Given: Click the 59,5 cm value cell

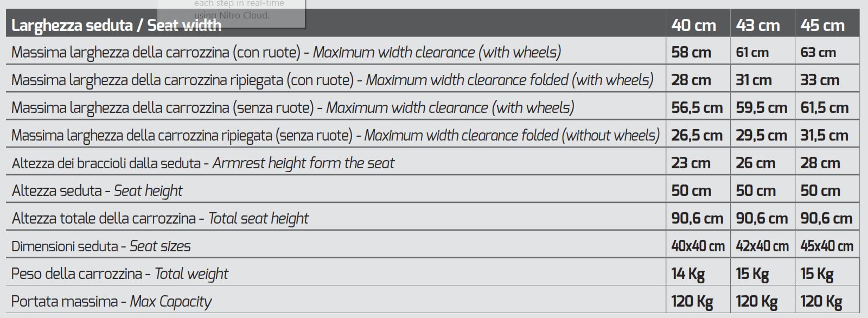Looking at the screenshot, I should click(x=761, y=108).
